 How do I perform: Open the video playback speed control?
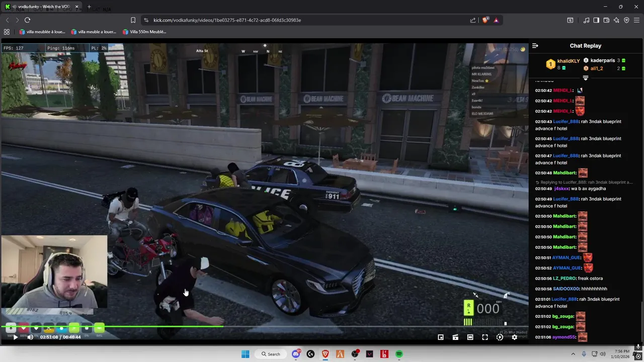(x=500, y=337)
